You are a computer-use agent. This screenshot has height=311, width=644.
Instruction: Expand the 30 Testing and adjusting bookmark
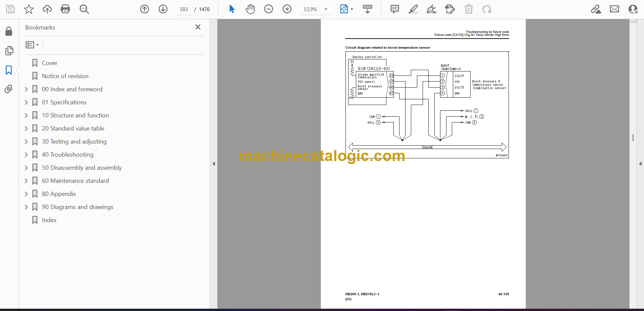[x=26, y=142]
